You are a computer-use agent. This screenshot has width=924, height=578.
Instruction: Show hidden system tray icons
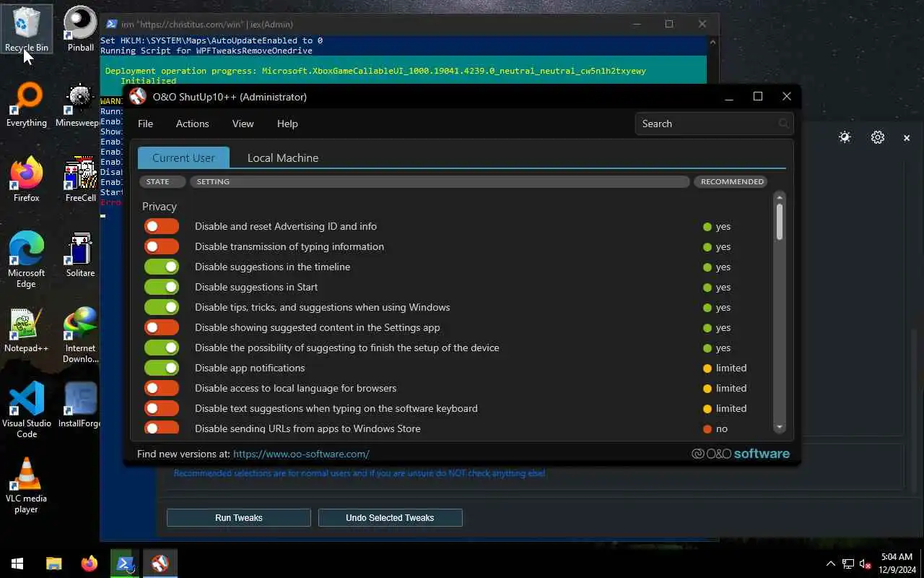[831, 564]
